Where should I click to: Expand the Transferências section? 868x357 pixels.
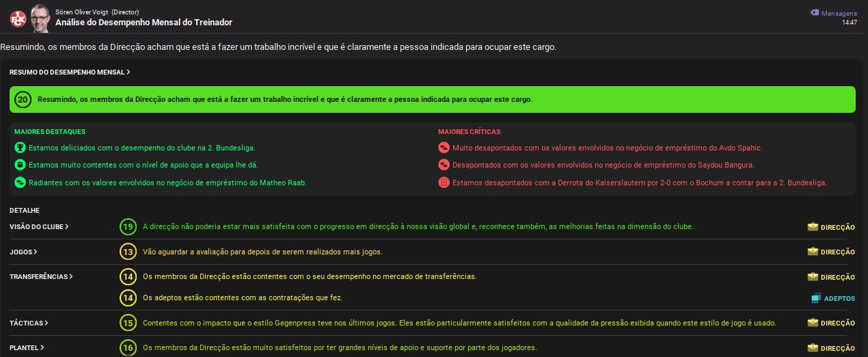click(41, 277)
